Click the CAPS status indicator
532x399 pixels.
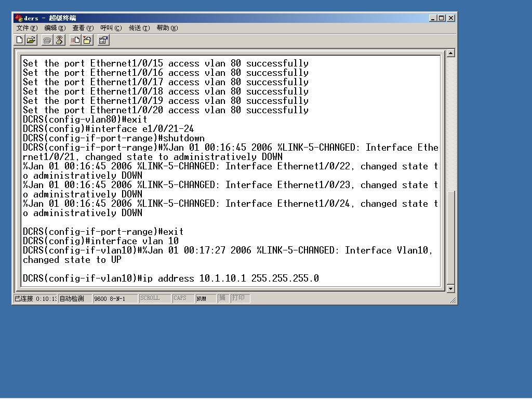(x=183, y=298)
